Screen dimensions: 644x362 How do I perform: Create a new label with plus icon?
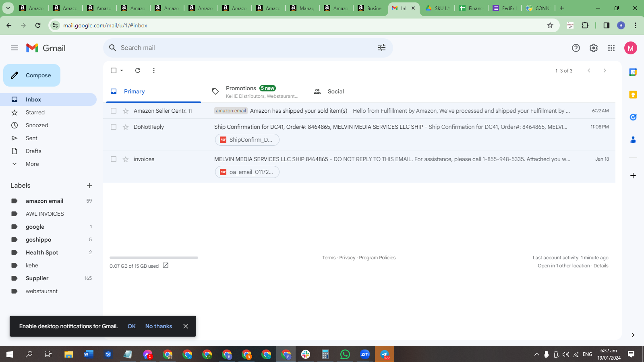pyautogui.click(x=89, y=186)
